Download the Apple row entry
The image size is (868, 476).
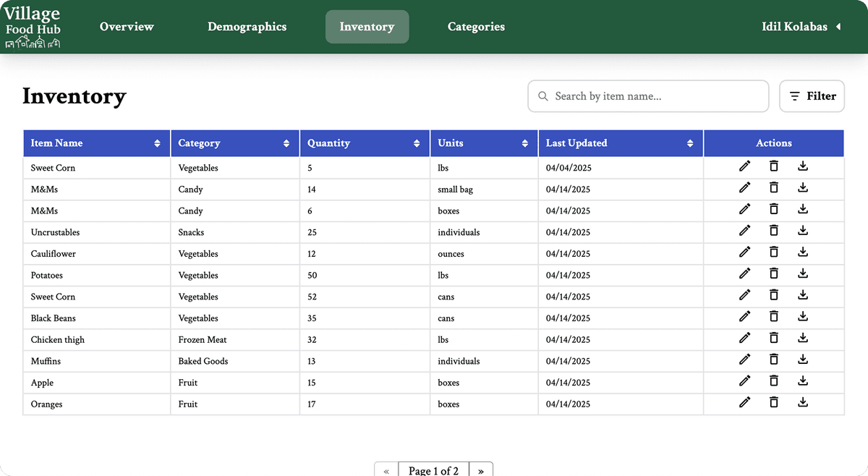click(x=802, y=381)
